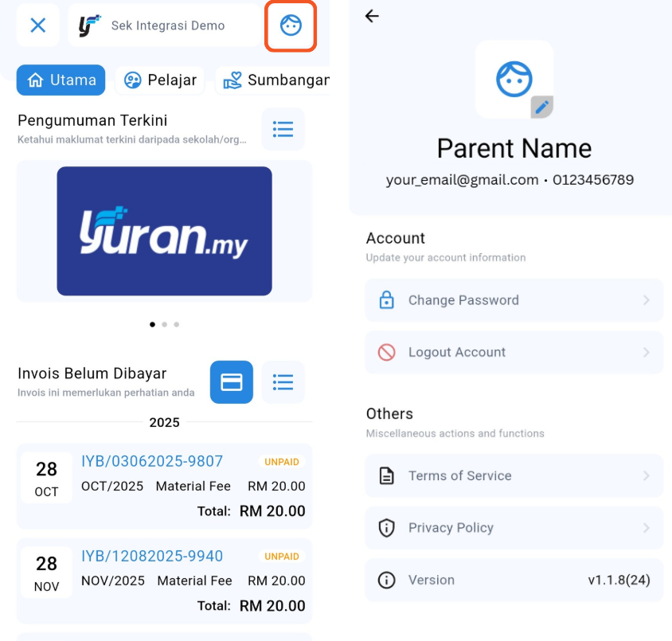Viewport: 672px width, 641px height.
Task: Tap hand-heart icon in Sumbangan tab
Action: pyautogui.click(x=232, y=80)
